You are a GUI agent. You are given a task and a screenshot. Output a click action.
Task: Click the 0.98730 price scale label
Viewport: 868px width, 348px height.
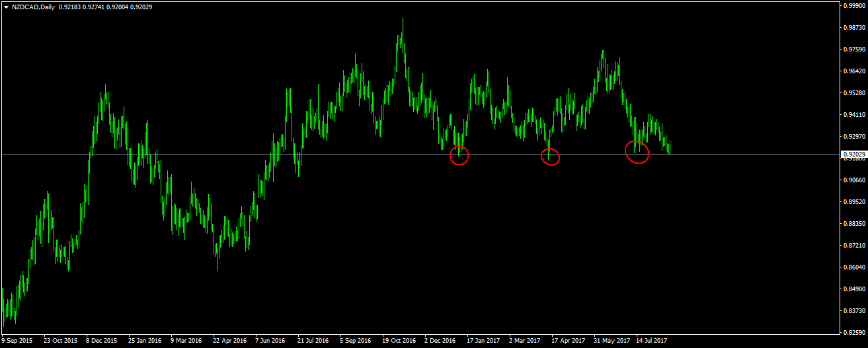click(x=854, y=27)
